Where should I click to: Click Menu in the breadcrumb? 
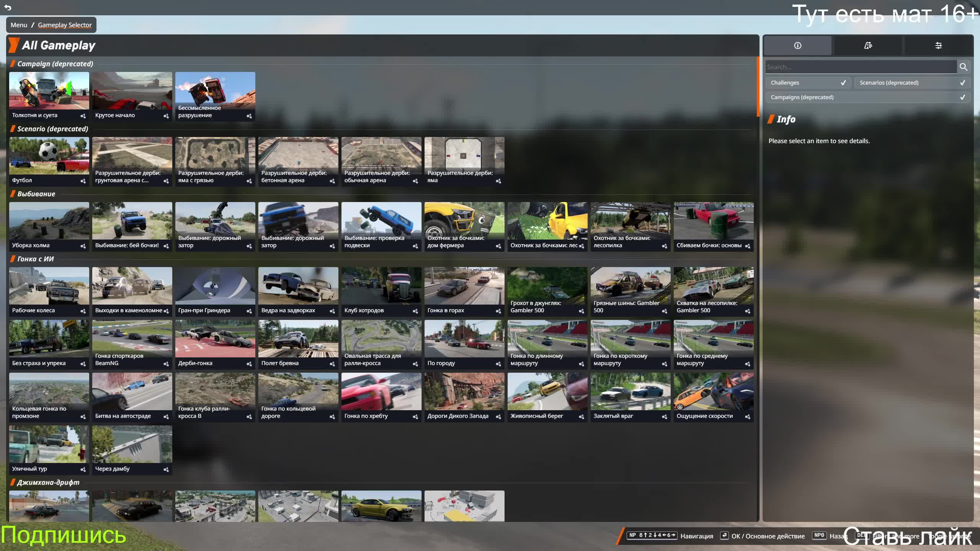(x=19, y=25)
